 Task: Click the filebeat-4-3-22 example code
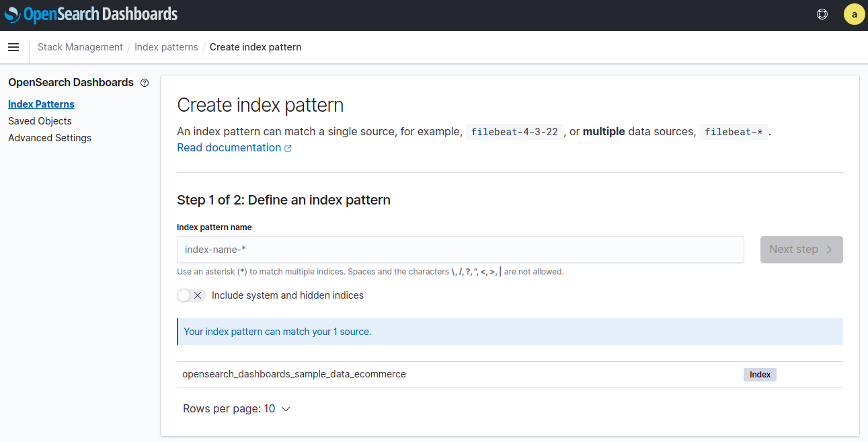514,132
